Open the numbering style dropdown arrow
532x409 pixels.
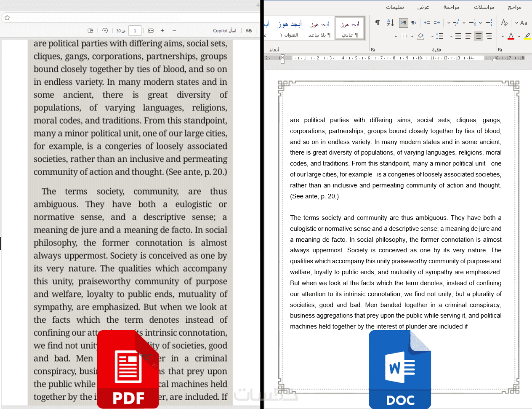tap(464, 23)
